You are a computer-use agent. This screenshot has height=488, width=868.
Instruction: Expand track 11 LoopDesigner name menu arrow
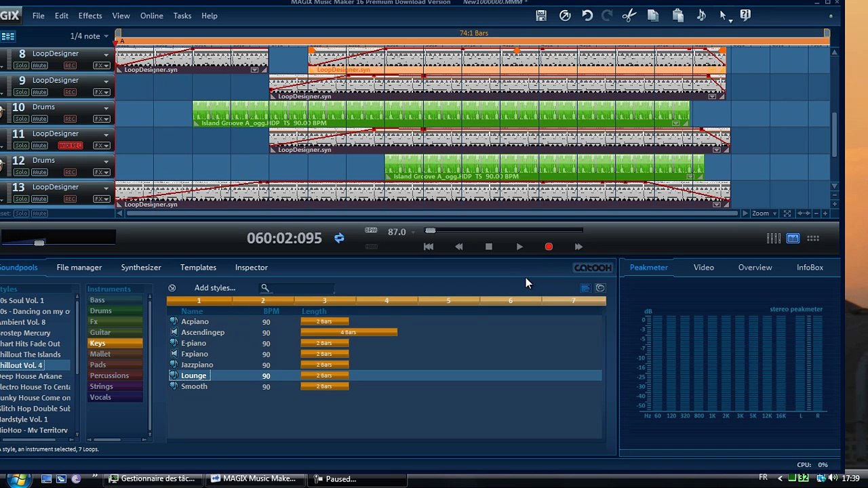(x=106, y=135)
